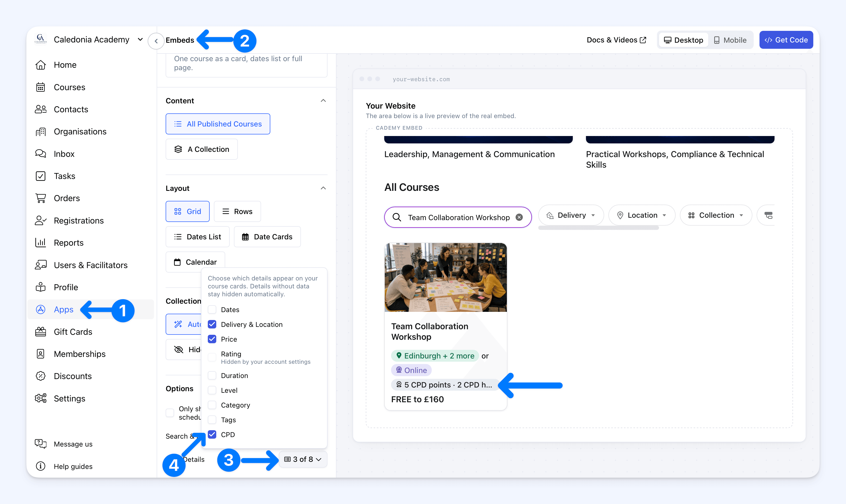Click the Orders shopping cart icon
The width and height of the screenshot is (846, 504).
[40, 198]
